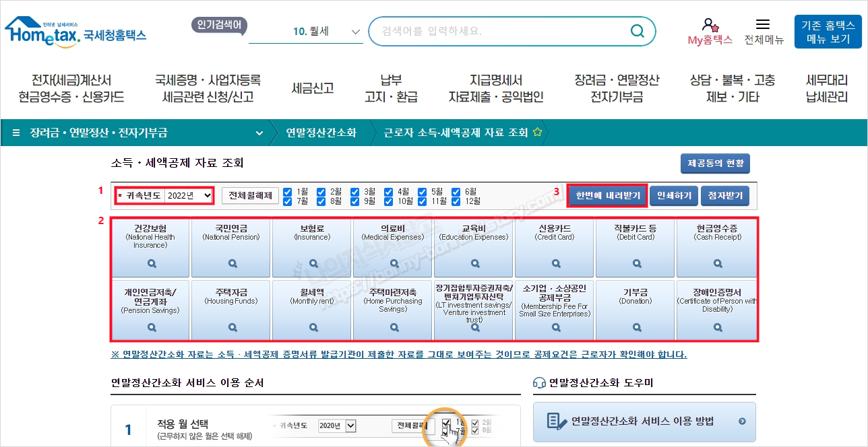Viewport: 868px width, 447px height.
Task: Open 장려금·연말정산 전자기부금 menu
Action: (617, 88)
